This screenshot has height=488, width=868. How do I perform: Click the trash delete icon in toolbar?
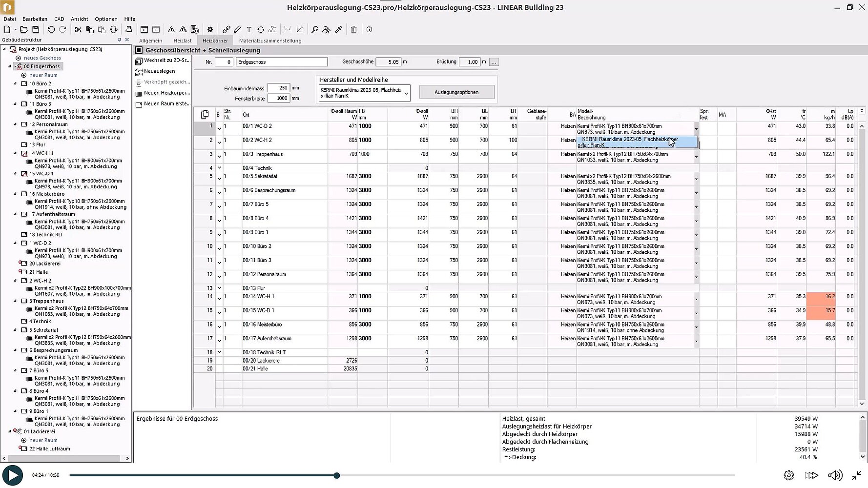353,30
